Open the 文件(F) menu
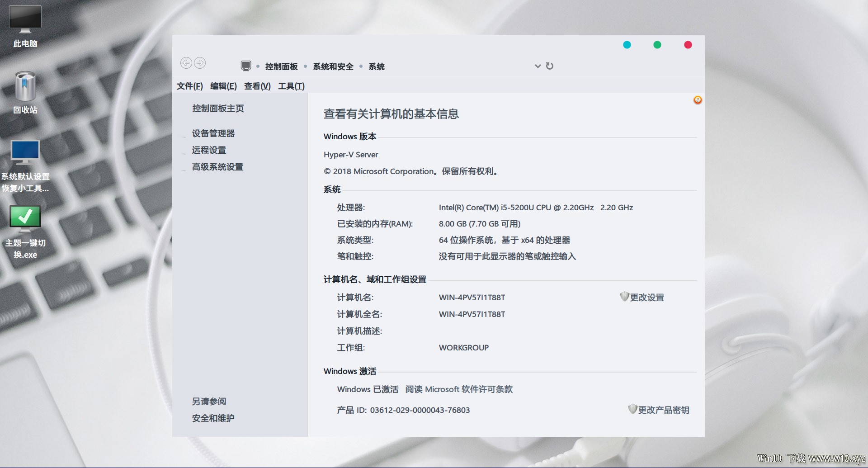Viewport: 868px width, 468px height. (x=190, y=86)
